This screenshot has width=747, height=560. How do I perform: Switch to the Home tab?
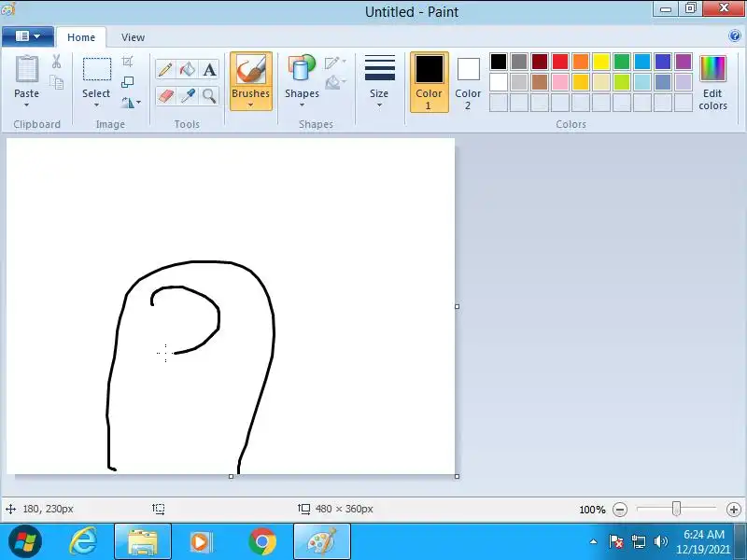pyautogui.click(x=81, y=37)
